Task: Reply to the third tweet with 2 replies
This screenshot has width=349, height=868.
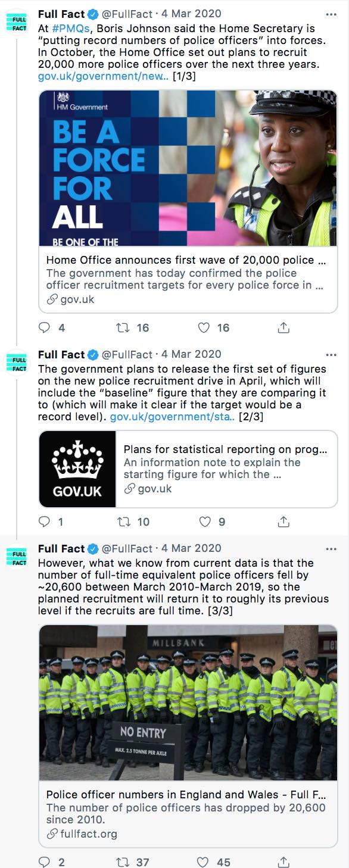Action: 45,861
